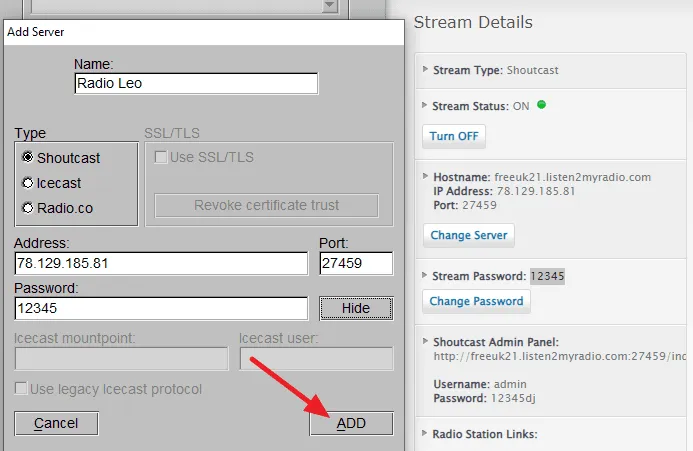Click Revoke certificate trust button
The height and width of the screenshot is (451, 693).
(267, 205)
